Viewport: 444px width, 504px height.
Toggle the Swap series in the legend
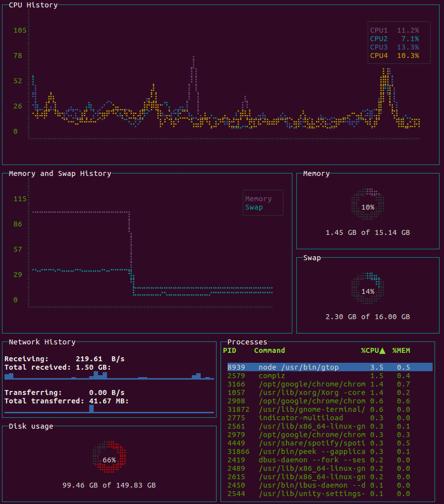[255, 207]
